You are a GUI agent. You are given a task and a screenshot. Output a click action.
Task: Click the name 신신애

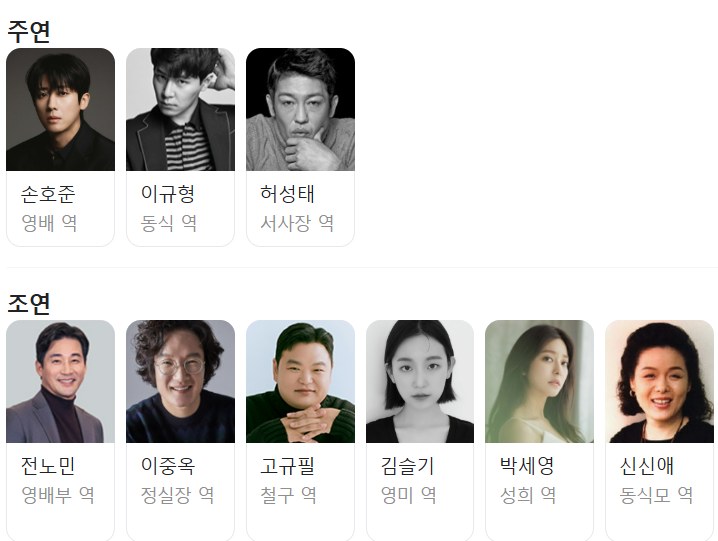point(647,466)
